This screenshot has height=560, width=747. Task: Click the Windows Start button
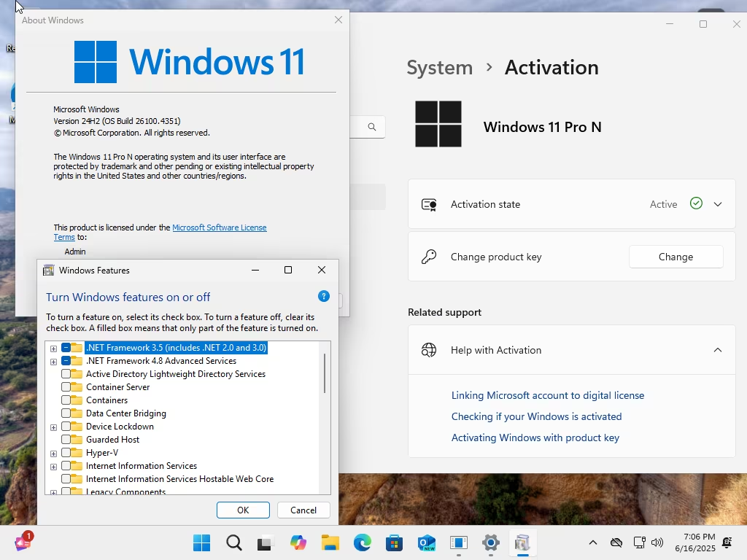[x=201, y=542]
